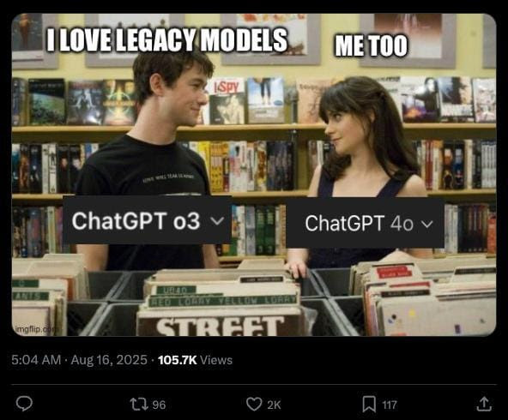Click the I LOVE LEGACY MODELS caption
Screen dimensions: 508x420
coord(166,40)
